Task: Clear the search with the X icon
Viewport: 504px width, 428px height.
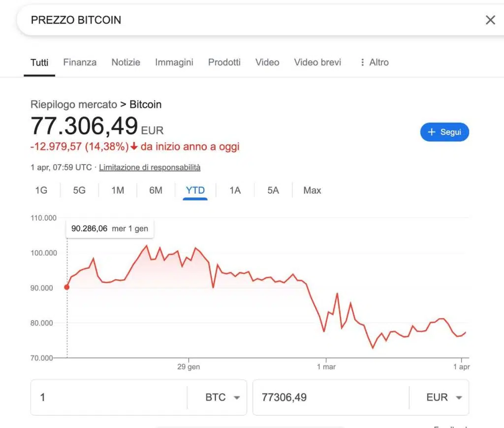Action: (x=490, y=20)
